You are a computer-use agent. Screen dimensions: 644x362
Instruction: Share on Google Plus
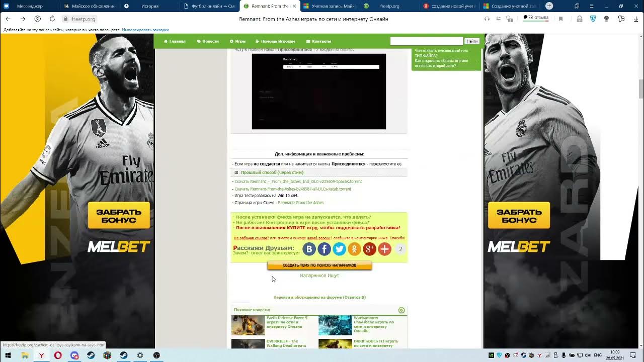(x=369, y=249)
